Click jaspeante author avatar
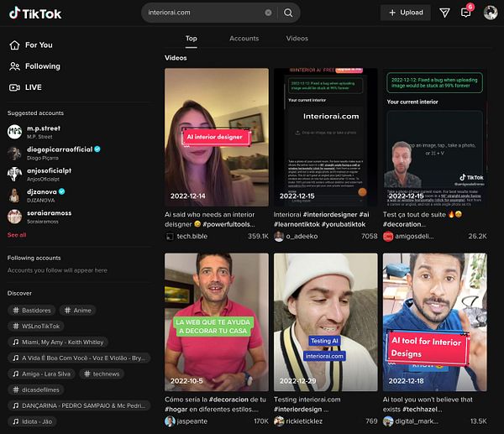The height and width of the screenshot is (434, 504). [x=170, y=421]
